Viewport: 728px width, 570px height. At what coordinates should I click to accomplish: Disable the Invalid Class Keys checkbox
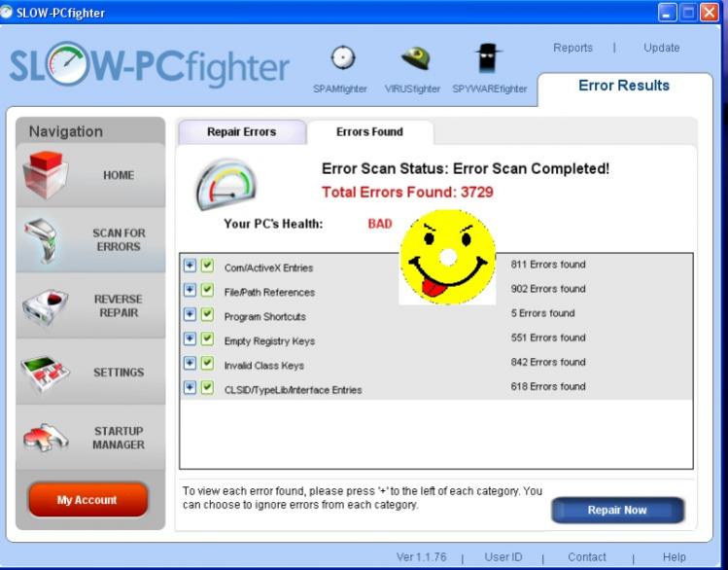tap(207, 364)
